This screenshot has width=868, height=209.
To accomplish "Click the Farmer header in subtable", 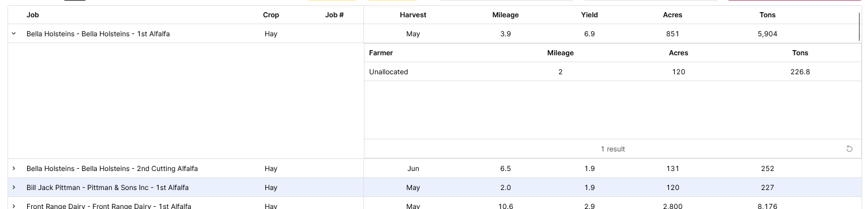I will 381,53.
